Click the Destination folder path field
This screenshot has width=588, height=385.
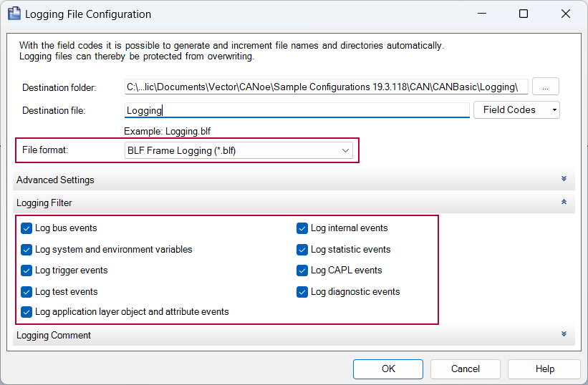click(x=326, y=87)
